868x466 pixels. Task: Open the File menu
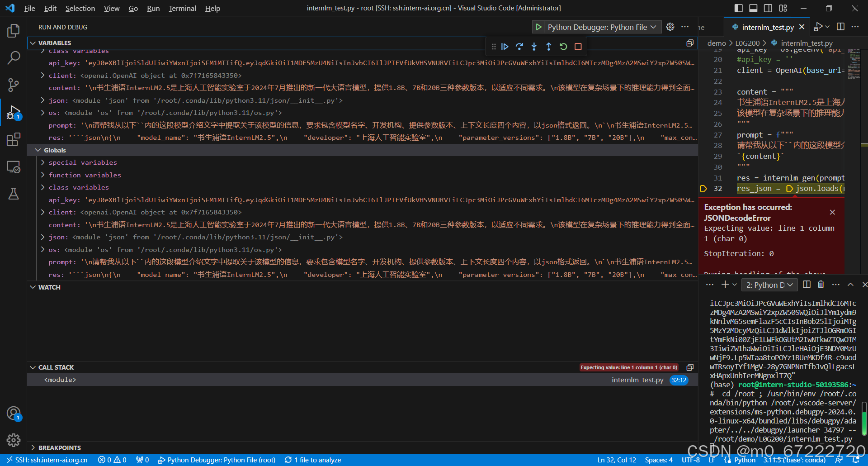coord(29,8)
